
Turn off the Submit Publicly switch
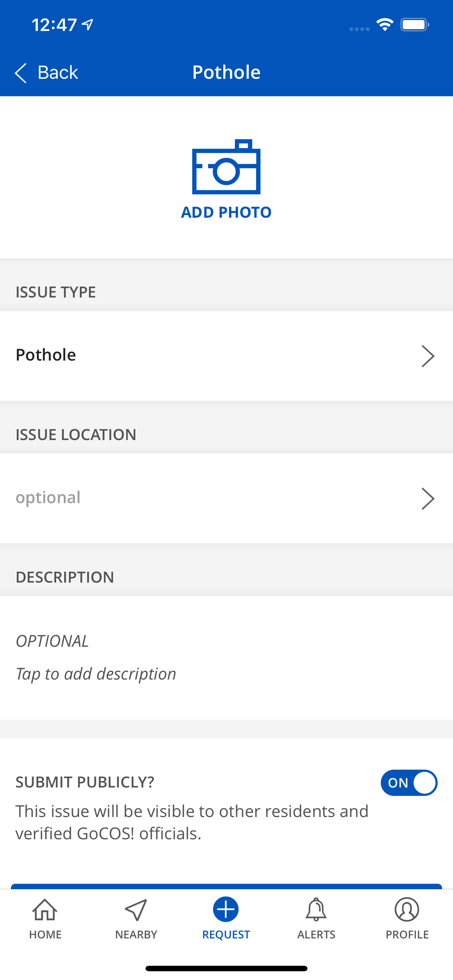coord(409,782)
